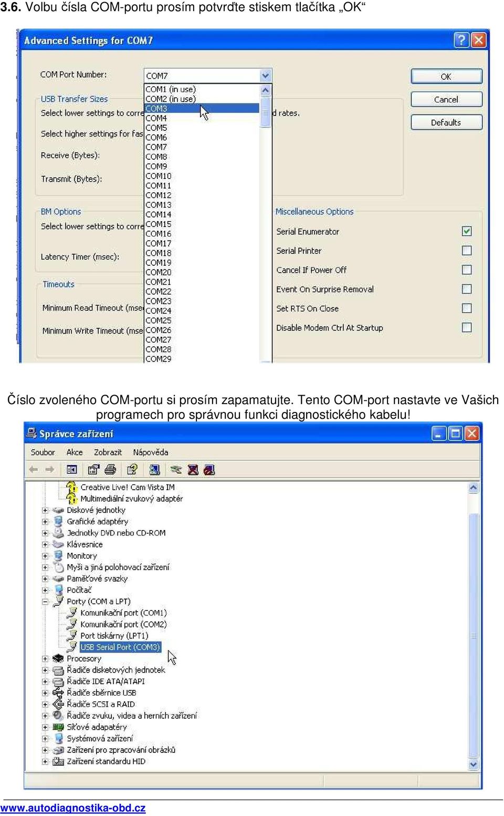Open the COM Port Number dropdown arrow
The height and width of the screenshot is (816, 504).
tap(266, 76)
